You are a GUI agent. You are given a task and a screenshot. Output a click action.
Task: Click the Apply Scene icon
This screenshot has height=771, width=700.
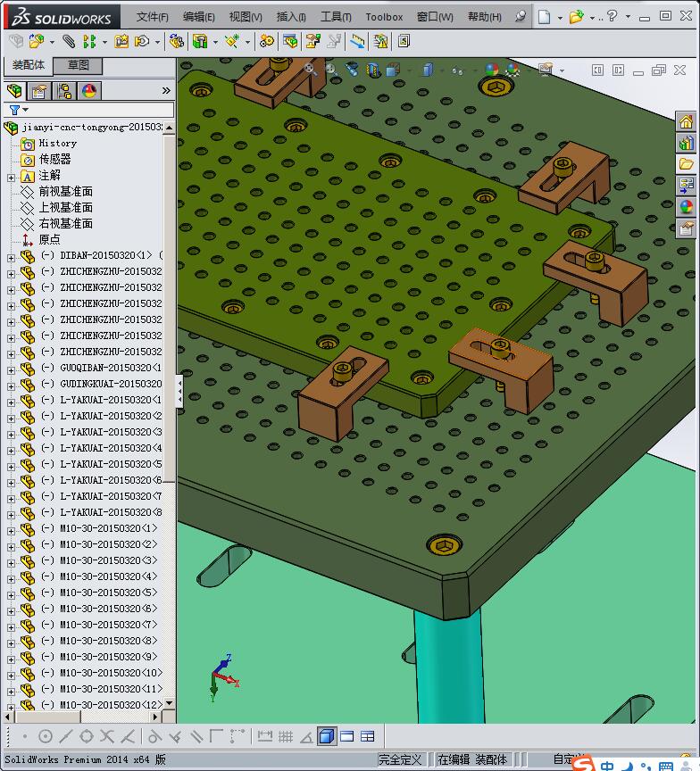(x=512, y=70)
